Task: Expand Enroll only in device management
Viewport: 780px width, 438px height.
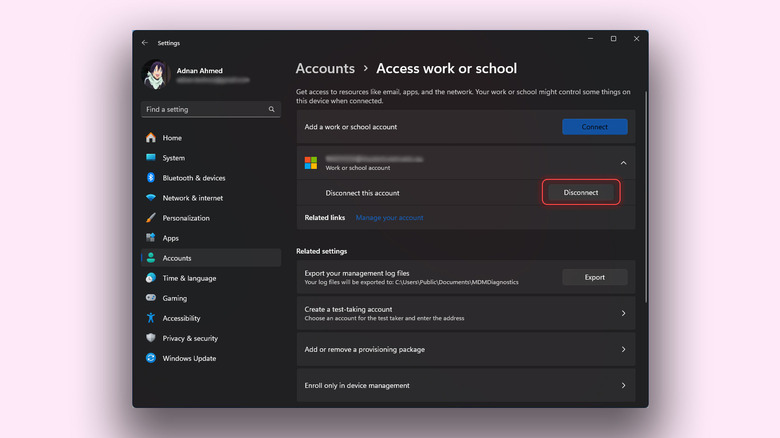Action: 623,385
